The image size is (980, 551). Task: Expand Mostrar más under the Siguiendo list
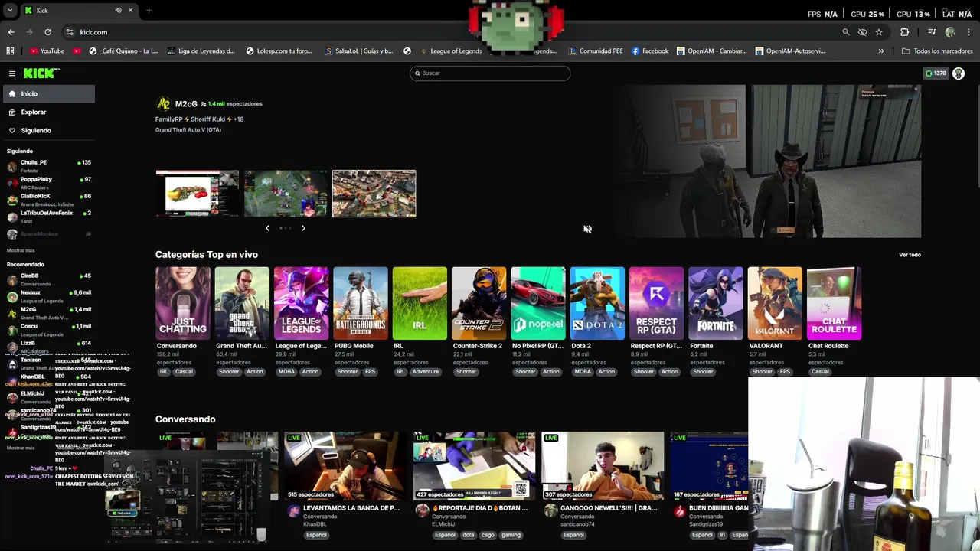[x=21, y=250]
